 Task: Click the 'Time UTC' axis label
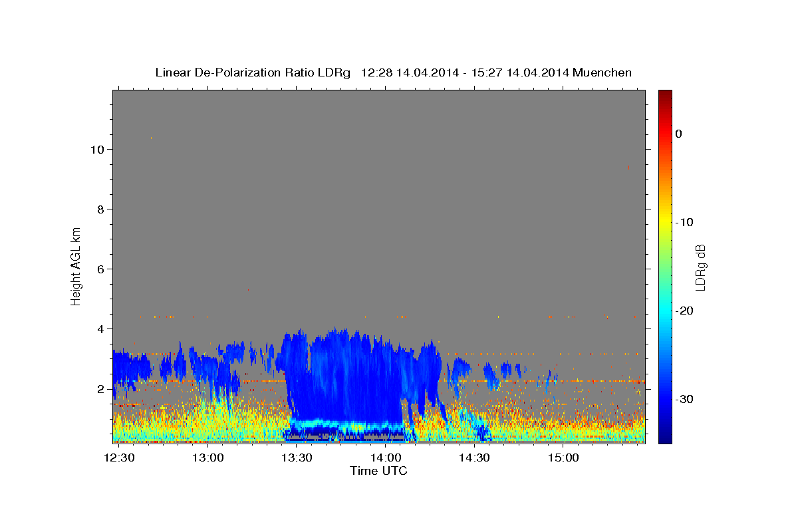(378, 471)
